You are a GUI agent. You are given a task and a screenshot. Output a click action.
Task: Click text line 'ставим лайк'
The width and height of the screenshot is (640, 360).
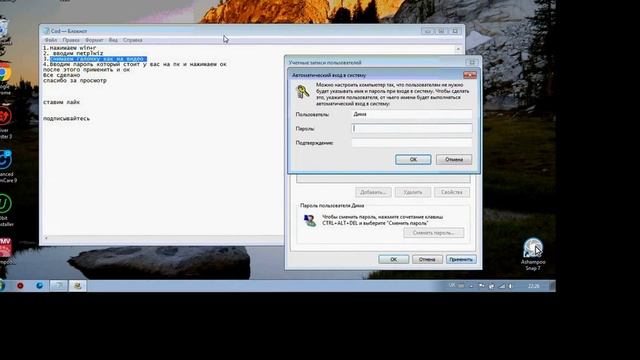tap(62, 102)
